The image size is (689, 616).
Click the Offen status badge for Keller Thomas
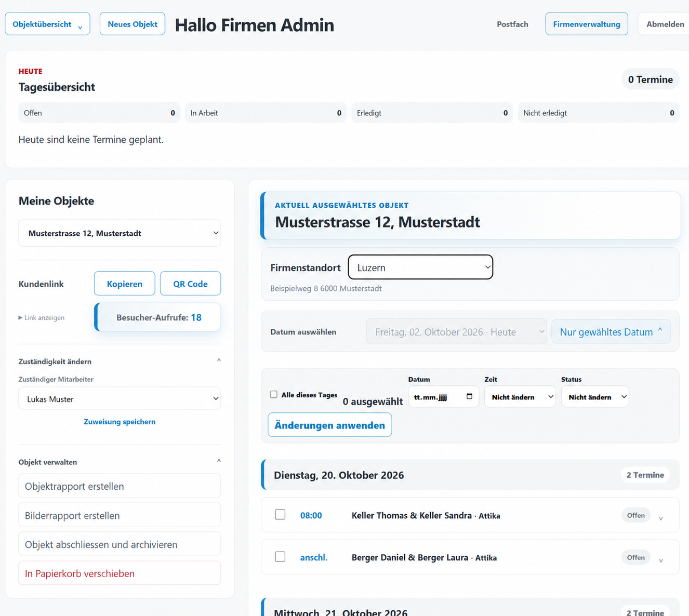(x=636, y=515)
